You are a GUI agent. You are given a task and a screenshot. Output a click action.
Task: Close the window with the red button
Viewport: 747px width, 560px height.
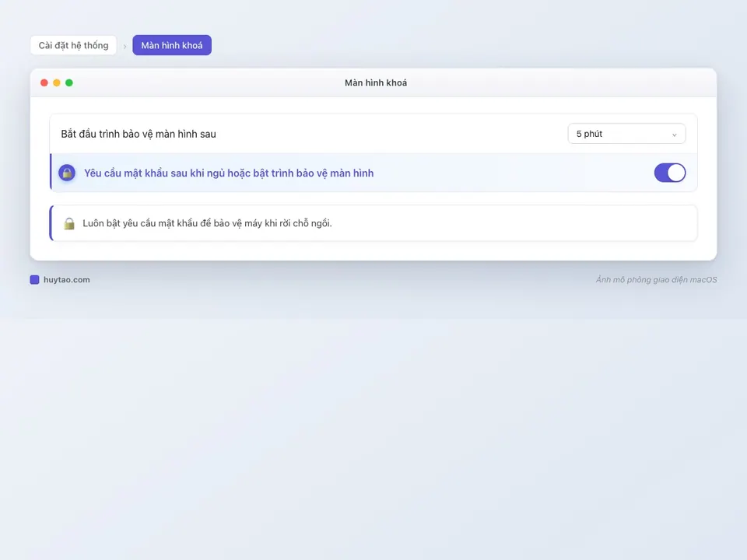pyautogui.click(x=44, y=83)
